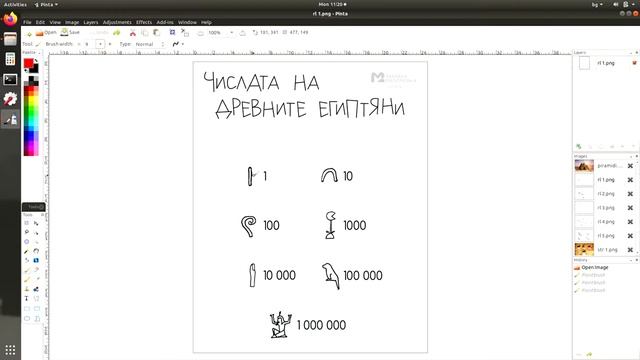Open the Effects menu
The height and width of the screenshot is (360, 640).
coord(144,22)
